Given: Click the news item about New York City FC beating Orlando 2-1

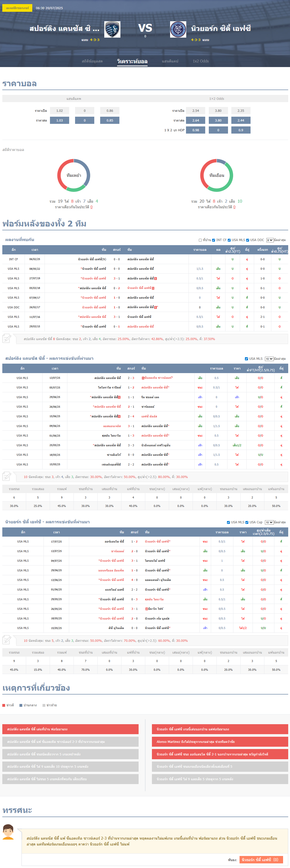Looking at the screenshot, I should tap(220, 754).
